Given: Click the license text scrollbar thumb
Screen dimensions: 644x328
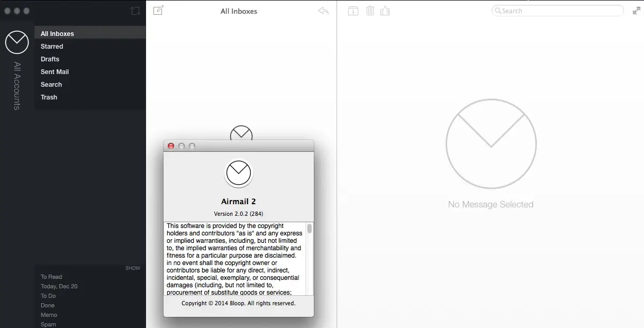Looking at the screenshot, I should (x=310, y=229).
